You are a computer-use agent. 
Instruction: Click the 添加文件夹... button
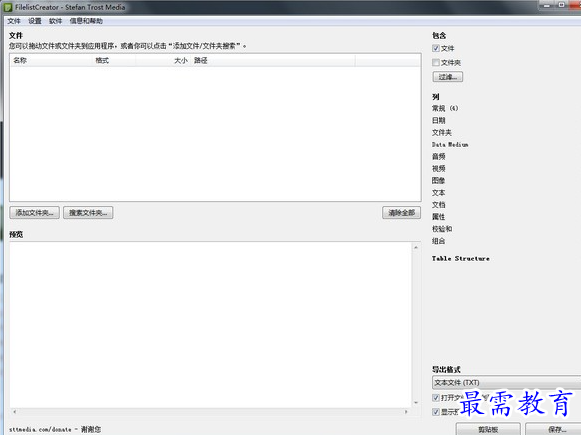(34, 213)
